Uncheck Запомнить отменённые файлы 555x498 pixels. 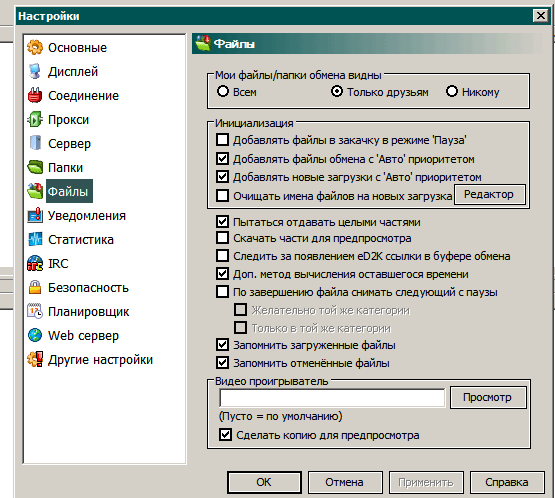pos(222,363)
